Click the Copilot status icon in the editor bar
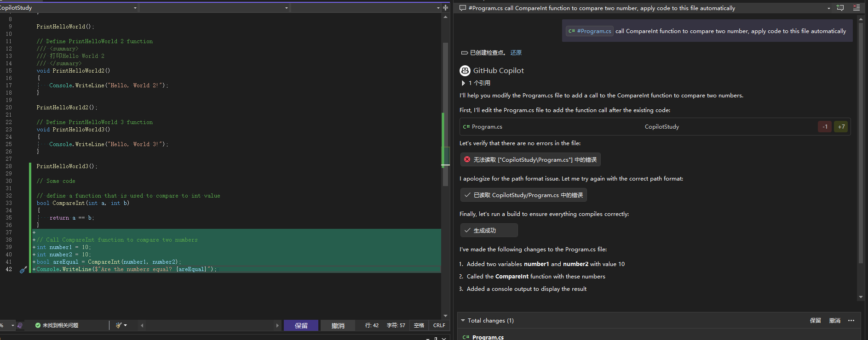Viewport: 868px width, 340px height. pyautogui.click(x=20, y=325)
